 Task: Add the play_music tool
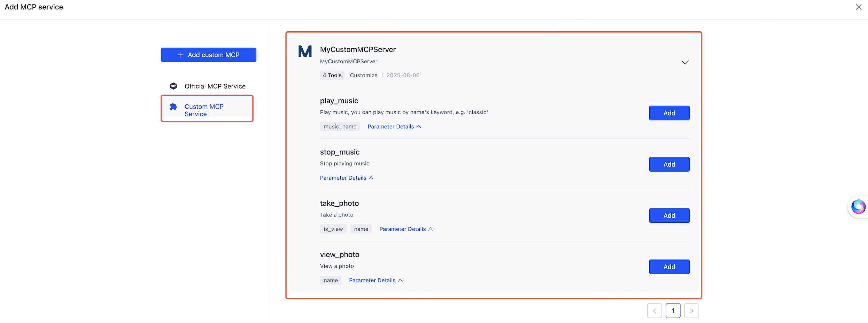(669, 113)
